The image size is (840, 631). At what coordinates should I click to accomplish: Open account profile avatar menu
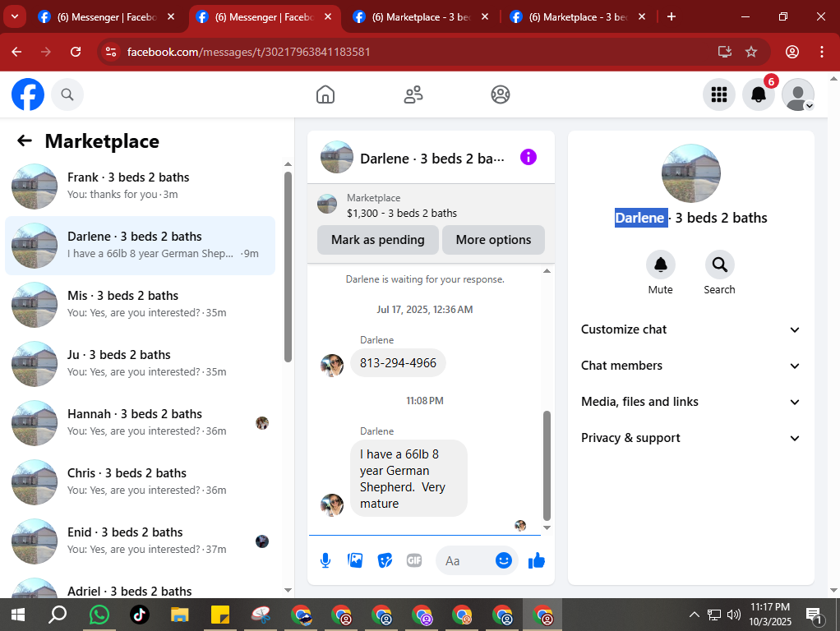(x=798, y=94)
